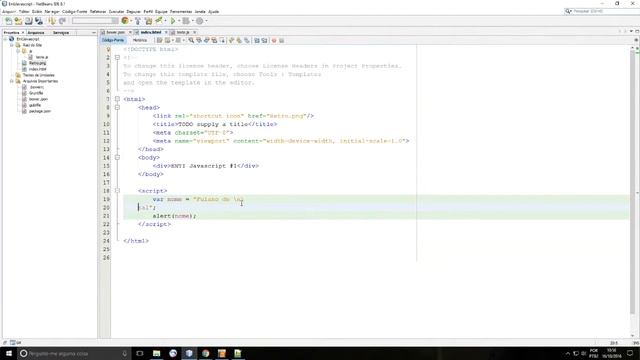The height and width of the screenshot is (360, 640).
Task: Click the Chrome browser selection icon
Action: point(125,21)
